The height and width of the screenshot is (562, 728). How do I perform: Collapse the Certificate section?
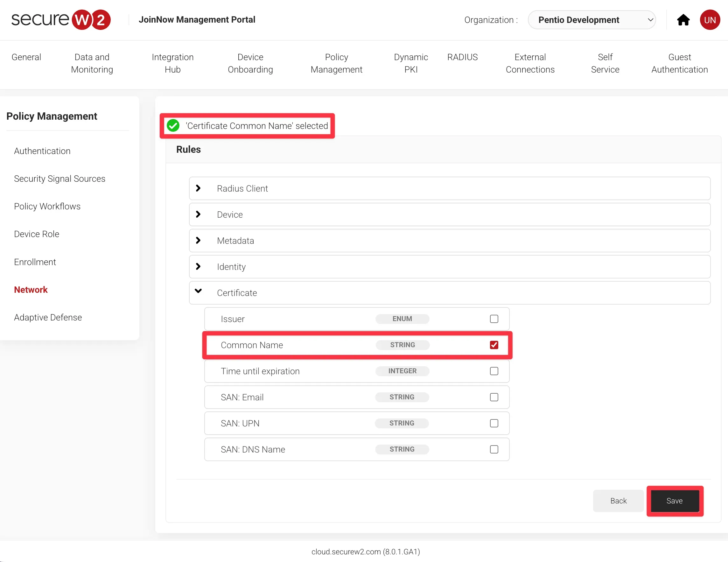click(x=198, y=292)
